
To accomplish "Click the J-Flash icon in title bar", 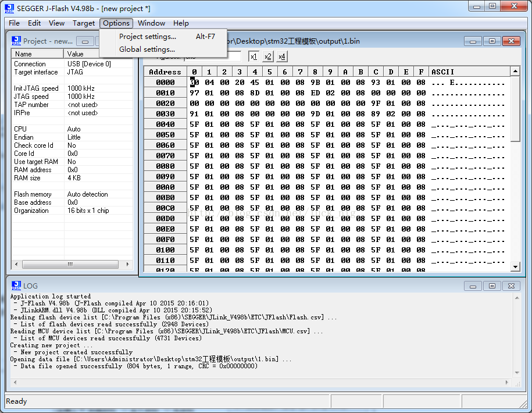I will (9, 9).
